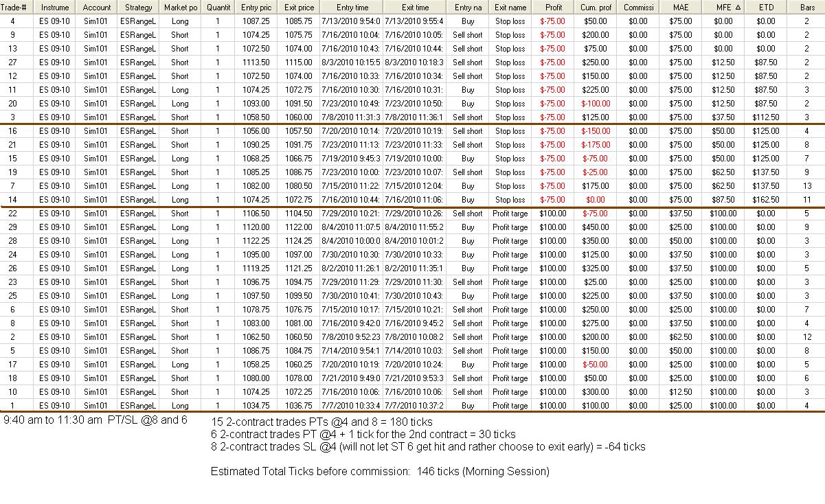Click exit price 1085.75 in trade 4

(298, 21)
